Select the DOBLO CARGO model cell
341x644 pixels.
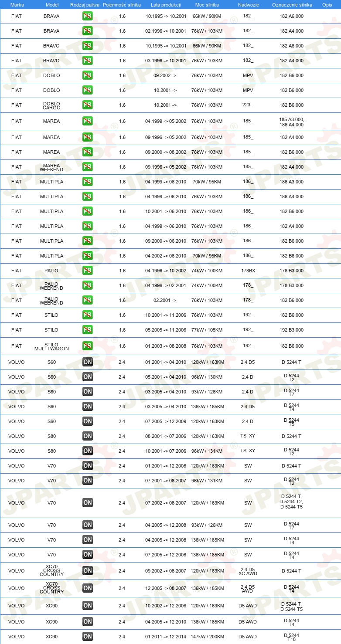click(x=51, y=105)
